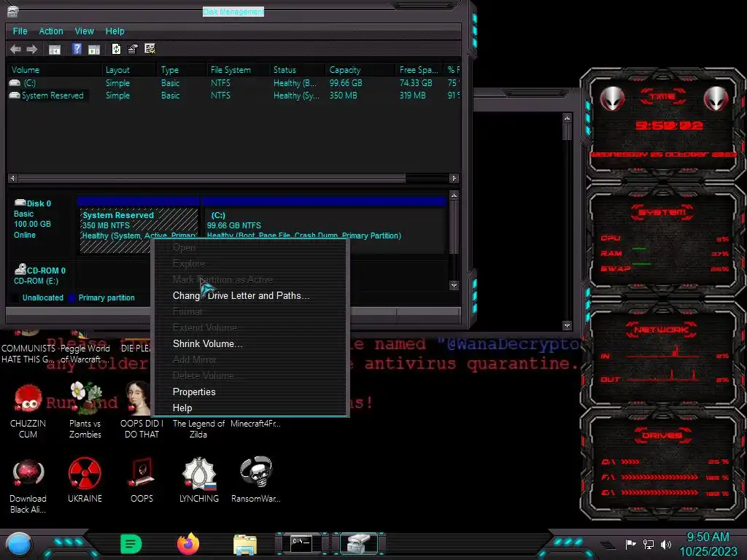This screenshot has width=747, height=560.
Task: Click the Healthy (Sy... status cell
Action: tap(296, 96)
